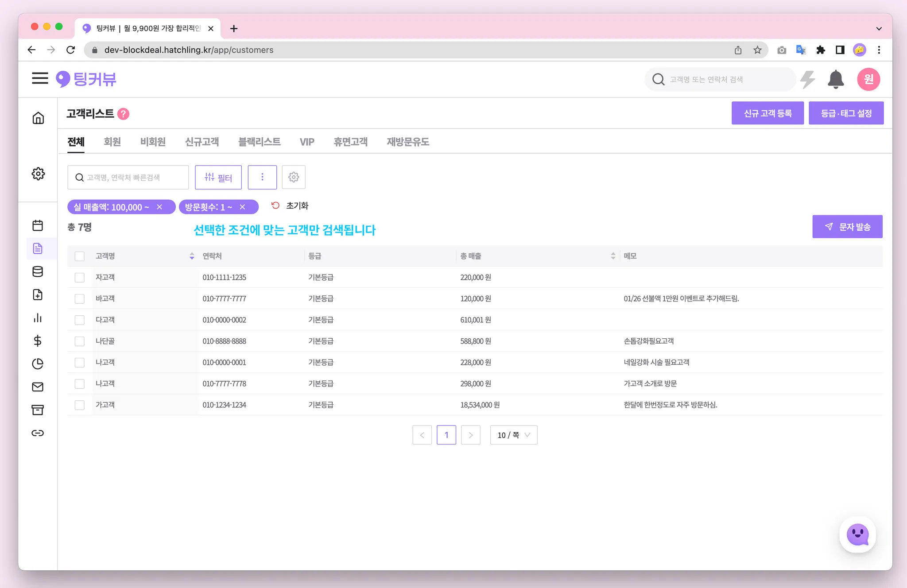Open the bar chart statistics icon
This screenshot has height=588, width=907.
[38, 318]
